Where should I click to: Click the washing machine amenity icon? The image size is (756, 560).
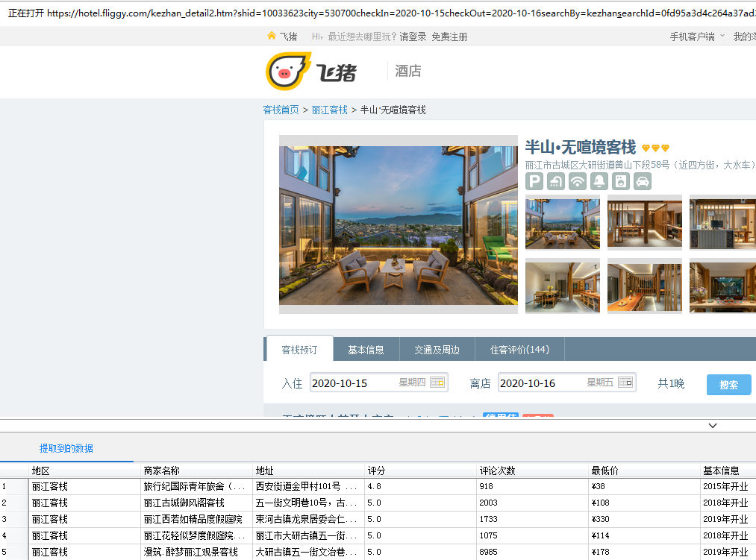[621, 181]
